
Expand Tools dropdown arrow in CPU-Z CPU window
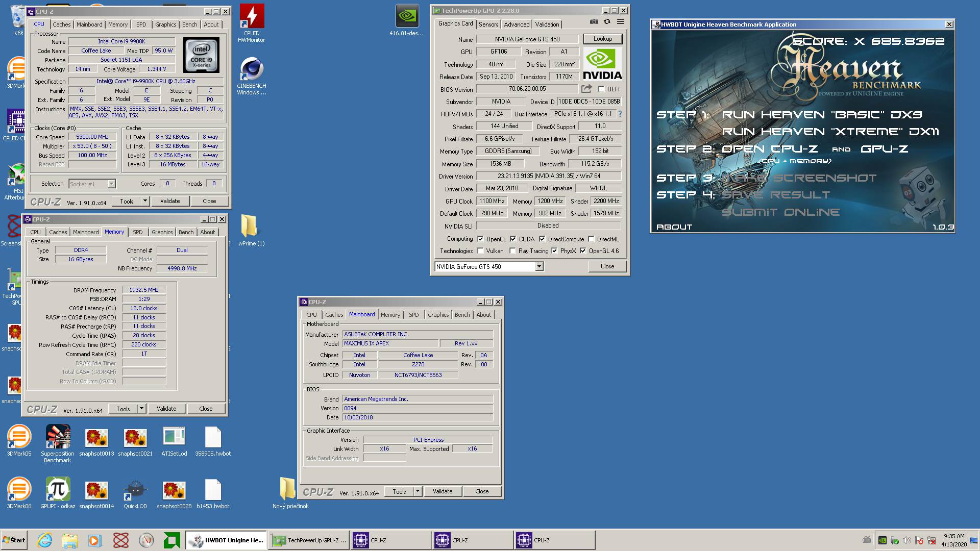[x=145, y=201]
